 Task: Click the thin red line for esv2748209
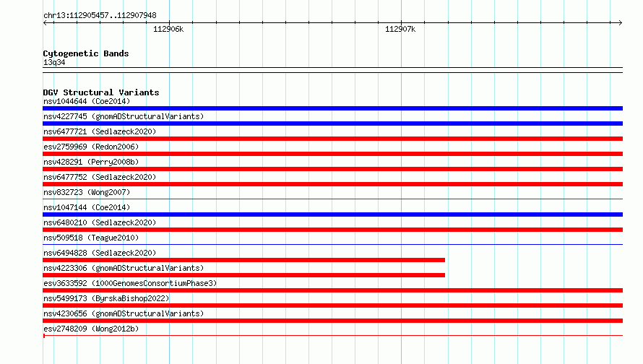coord(332,336)
